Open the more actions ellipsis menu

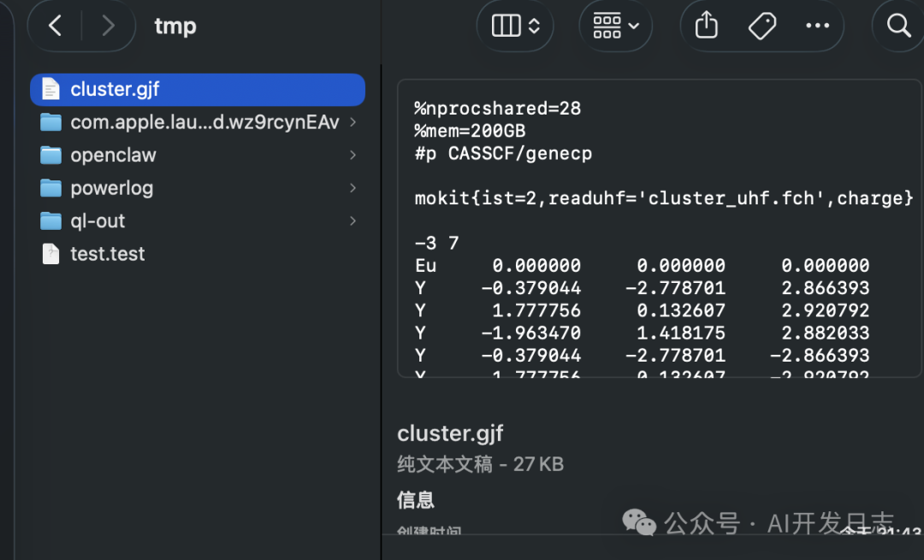(x=817, y=26)
